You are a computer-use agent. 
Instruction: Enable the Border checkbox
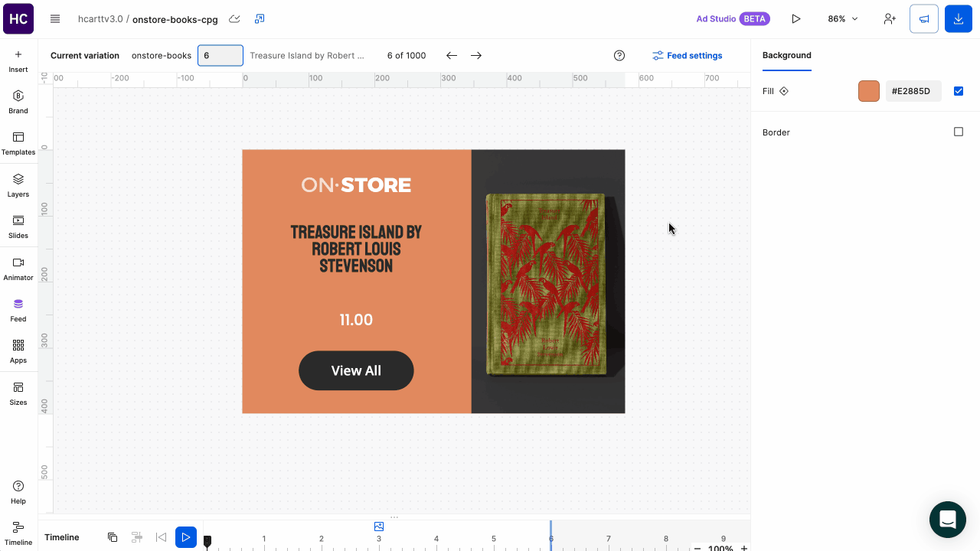pyautogui.click(x=959, y=132)
